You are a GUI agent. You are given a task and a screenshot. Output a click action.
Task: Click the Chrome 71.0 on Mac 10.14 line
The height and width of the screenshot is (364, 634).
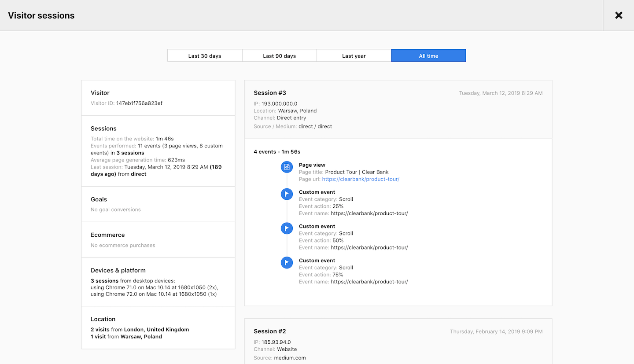pos(155,287)
